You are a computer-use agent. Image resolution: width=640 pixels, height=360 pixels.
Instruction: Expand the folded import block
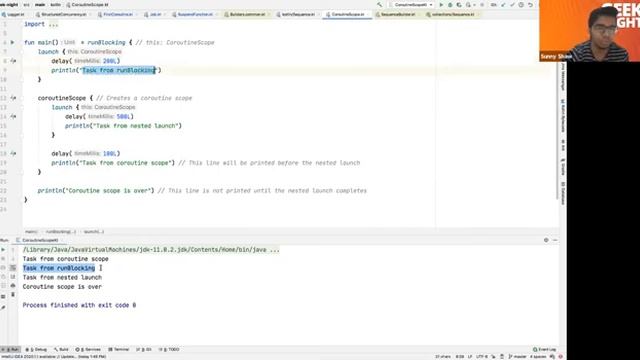53,24
